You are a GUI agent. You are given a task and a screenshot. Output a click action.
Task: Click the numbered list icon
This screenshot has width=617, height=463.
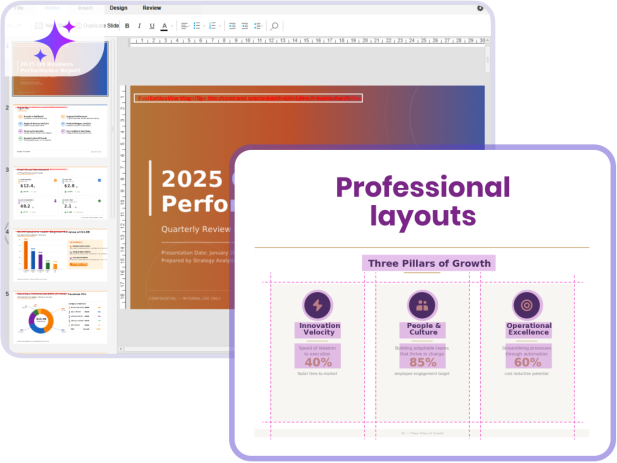pos(212,26)
